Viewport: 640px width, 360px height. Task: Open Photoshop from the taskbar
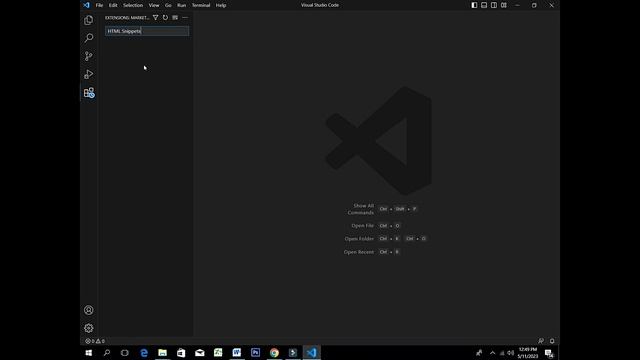pyautogui.click(x=256, y=353)
